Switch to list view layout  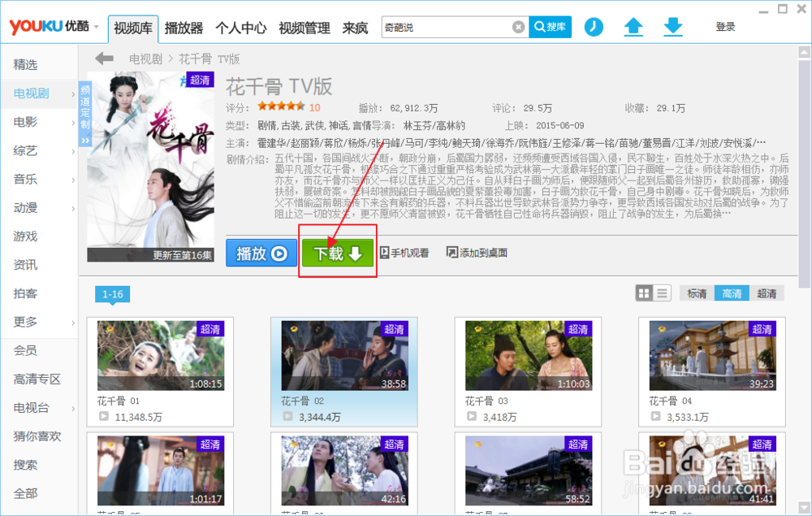663,293
